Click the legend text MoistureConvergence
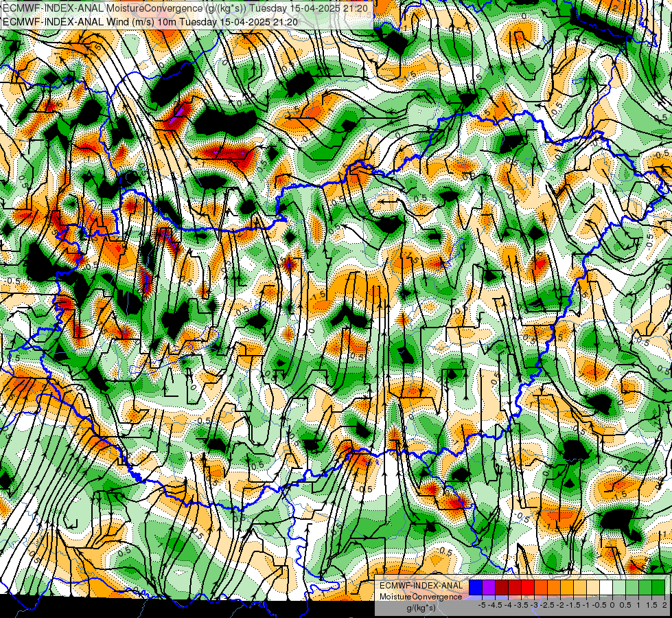Screen dimensions: 672x618 click(421, 597)
